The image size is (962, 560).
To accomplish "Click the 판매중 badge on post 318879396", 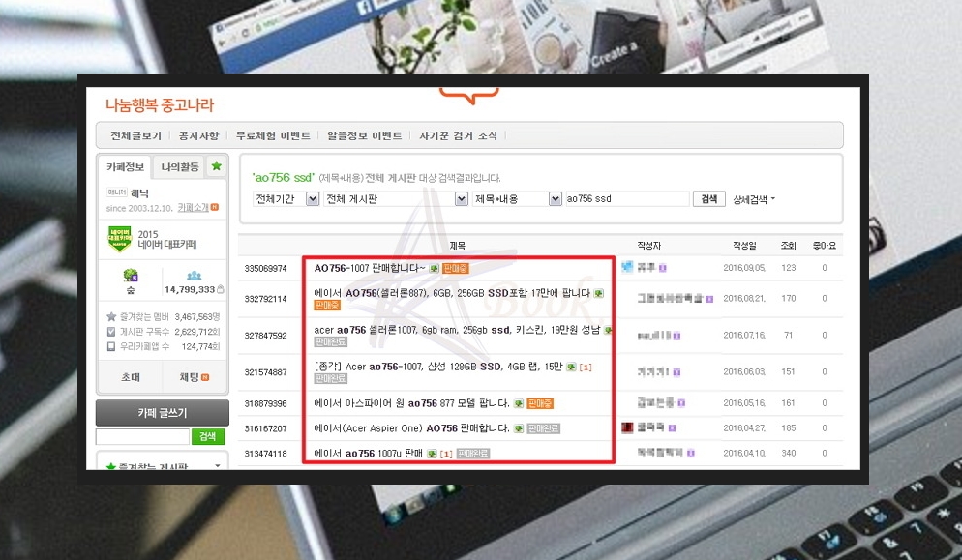I will pos(540,403).
